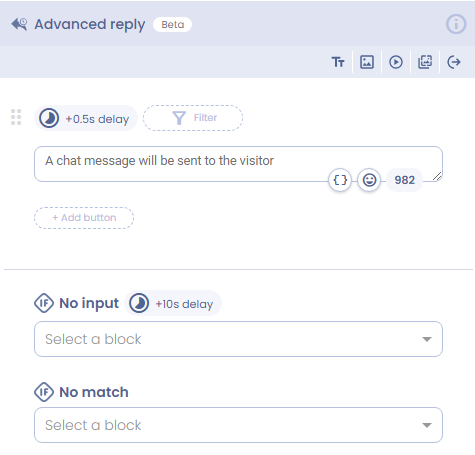475x455 pixels.
Task: Open the No input block dropdown
Action: 238,339
